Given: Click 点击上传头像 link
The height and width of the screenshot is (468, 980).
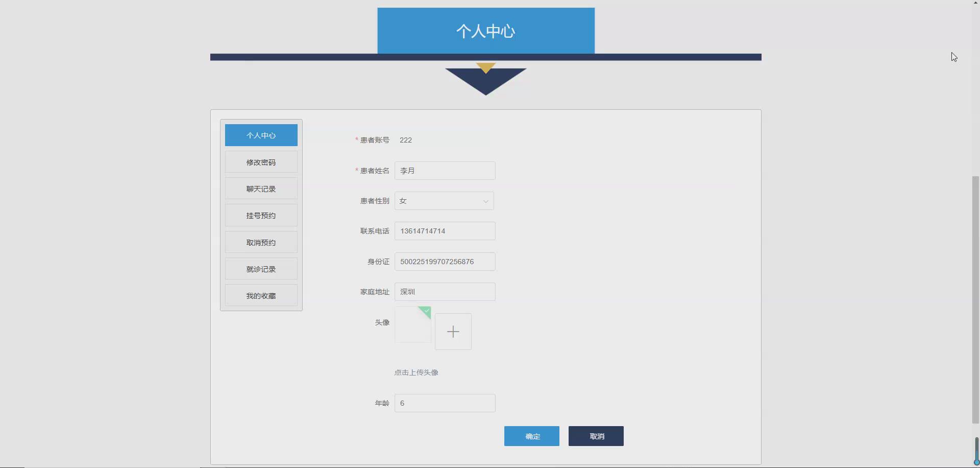Looking at the screenshot, I should (x=416, y=372).
